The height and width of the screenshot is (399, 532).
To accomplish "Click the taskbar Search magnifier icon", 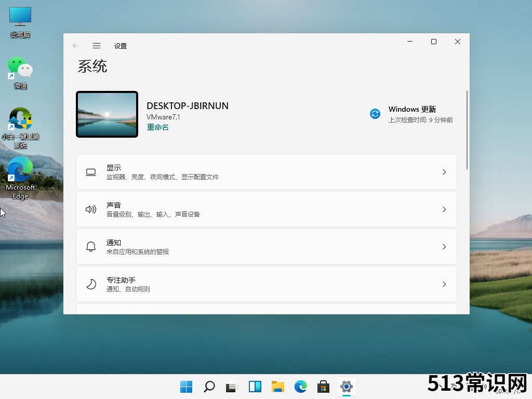I will (209, 387).
